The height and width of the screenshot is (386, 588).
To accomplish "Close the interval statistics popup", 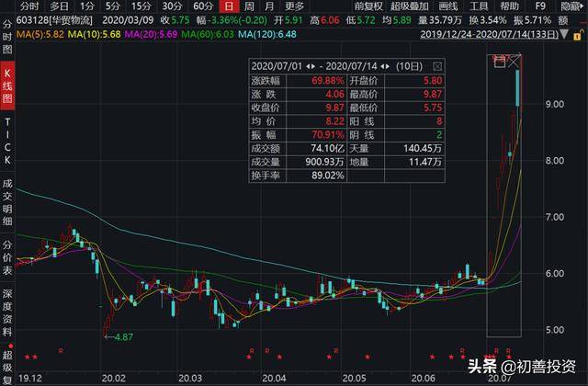I will click(x=437, y=66).
